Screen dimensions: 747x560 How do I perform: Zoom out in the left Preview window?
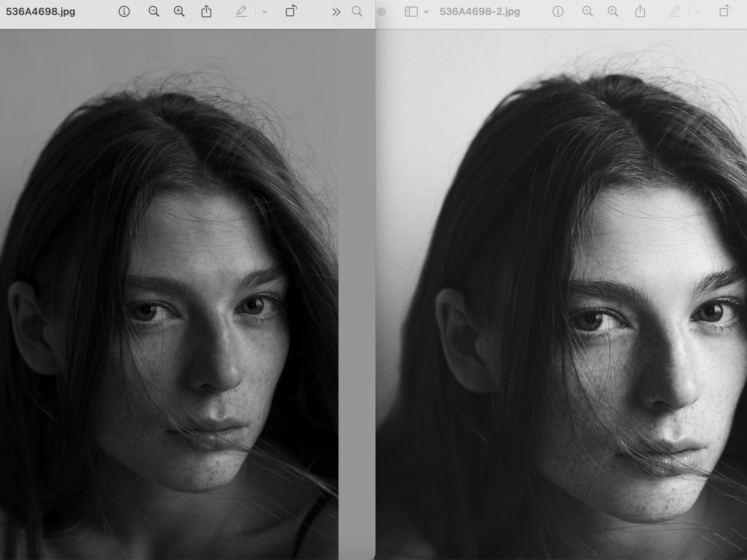click(x=154, y=12)
